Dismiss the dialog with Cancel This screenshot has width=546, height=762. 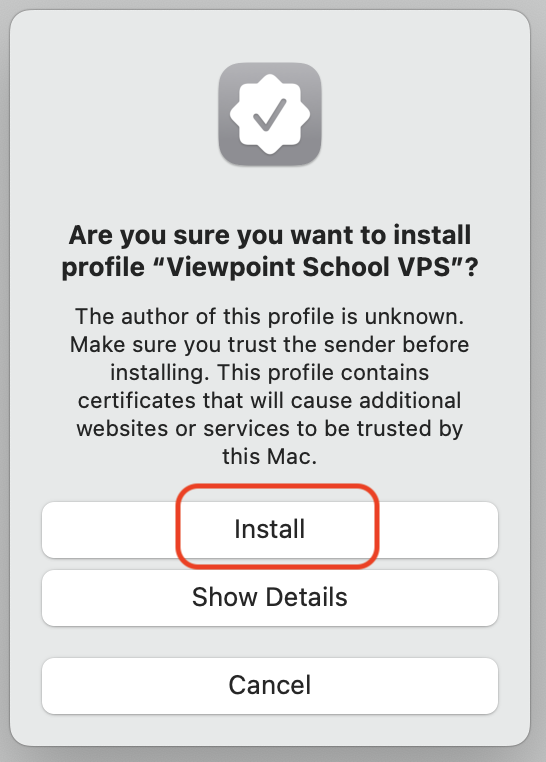pyautogui.click(x=270, y=685)
